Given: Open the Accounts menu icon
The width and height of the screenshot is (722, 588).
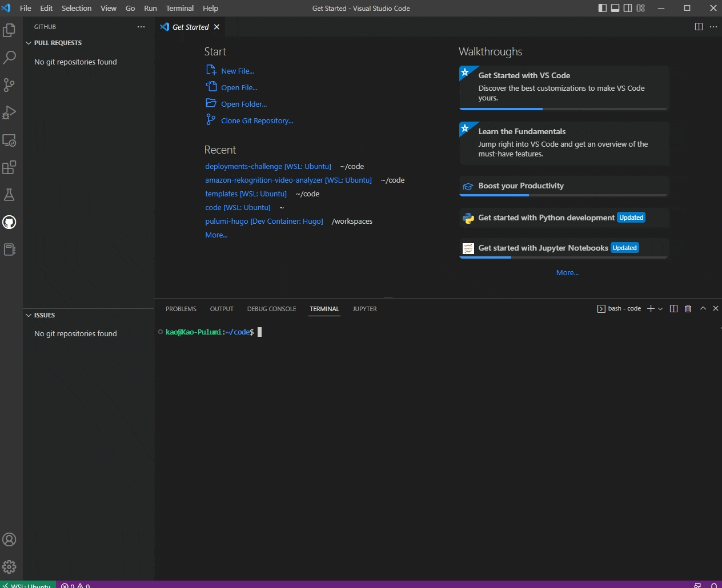Looking at the screenshot, I should pyautogui.click(x=9, y=539).
